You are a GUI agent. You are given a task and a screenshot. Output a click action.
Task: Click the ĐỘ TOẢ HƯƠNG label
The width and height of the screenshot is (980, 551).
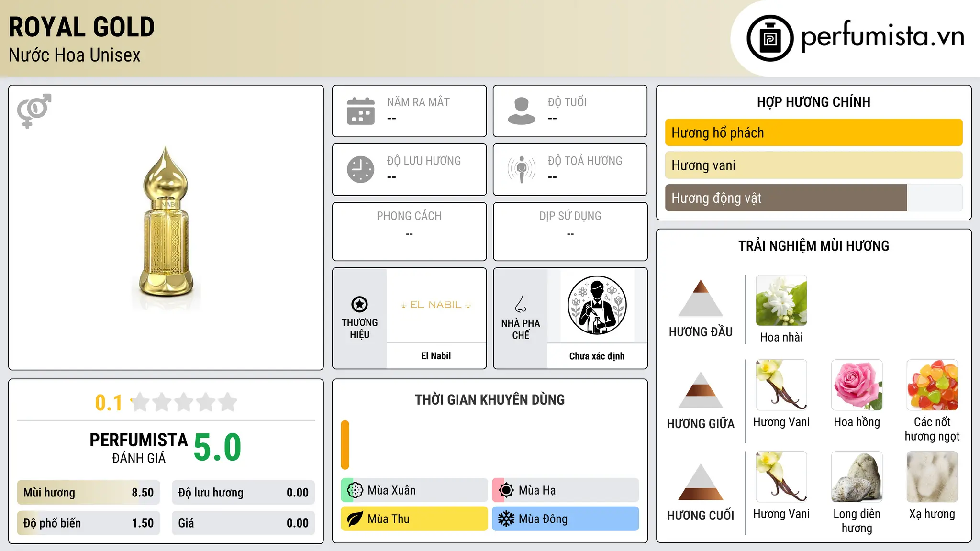coord(585,161)
